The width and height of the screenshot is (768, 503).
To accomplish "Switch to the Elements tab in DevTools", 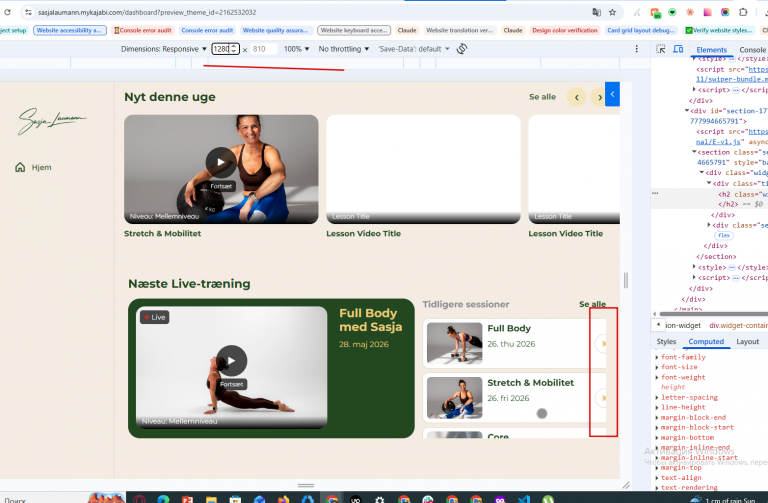I will click(x=711, y=49).
